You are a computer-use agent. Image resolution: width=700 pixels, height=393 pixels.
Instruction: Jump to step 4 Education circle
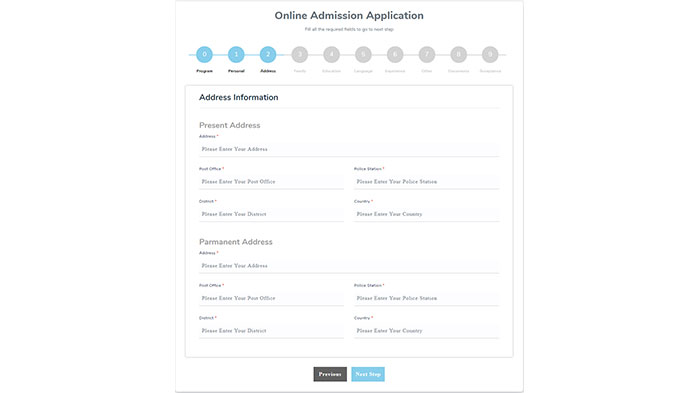pos(331,54)
